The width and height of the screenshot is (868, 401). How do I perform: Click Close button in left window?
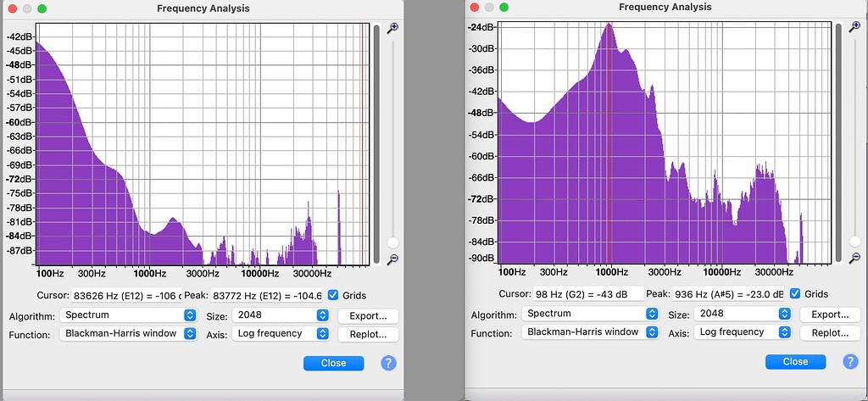(333, 363)
